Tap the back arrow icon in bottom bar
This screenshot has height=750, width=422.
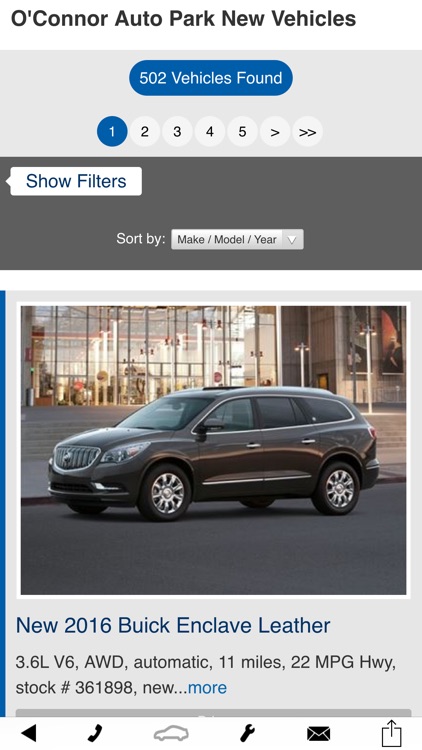29,732
